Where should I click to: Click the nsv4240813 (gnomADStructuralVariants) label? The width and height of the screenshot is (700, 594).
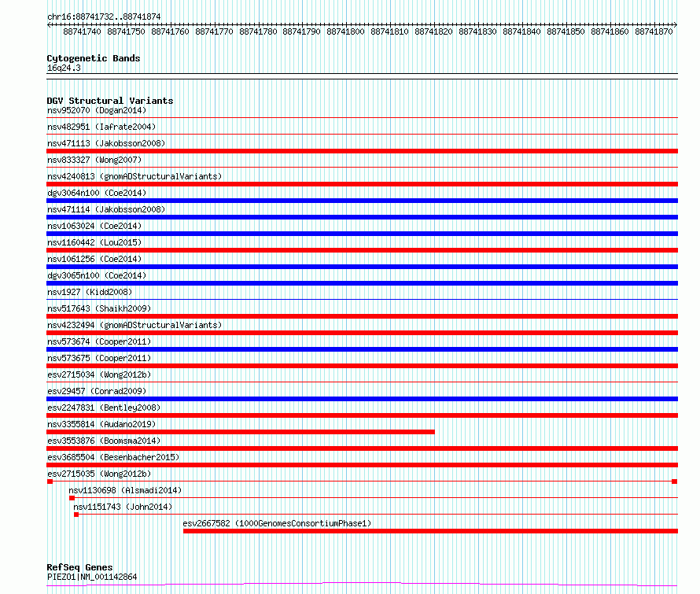tap(134, 176)
